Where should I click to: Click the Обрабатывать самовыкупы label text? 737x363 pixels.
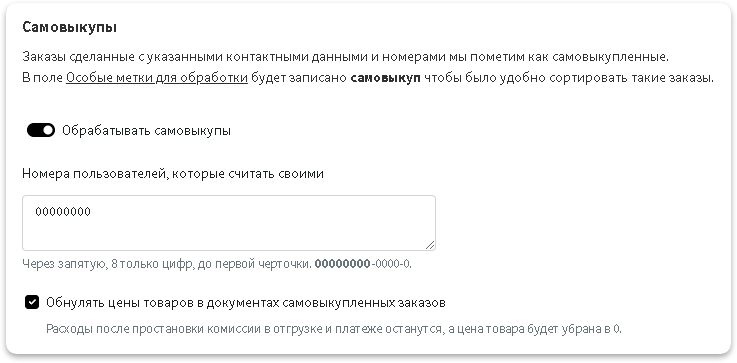click(x=146, y=131)
